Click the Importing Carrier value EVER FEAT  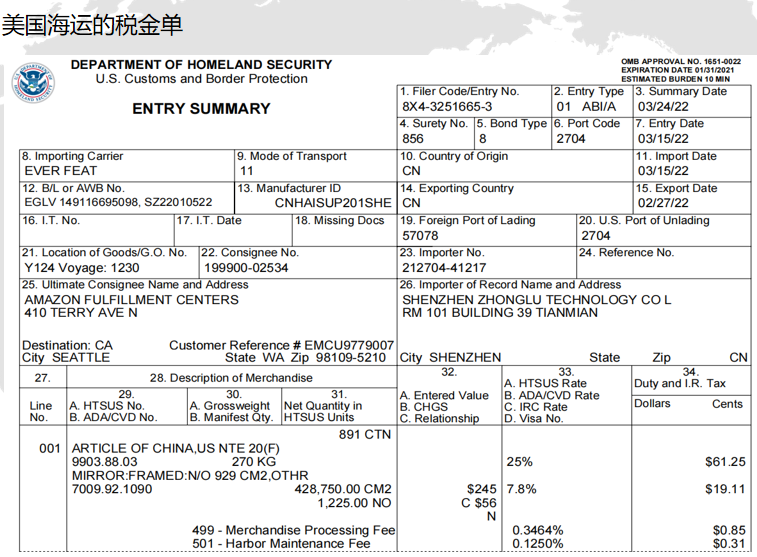coord(59,171)
